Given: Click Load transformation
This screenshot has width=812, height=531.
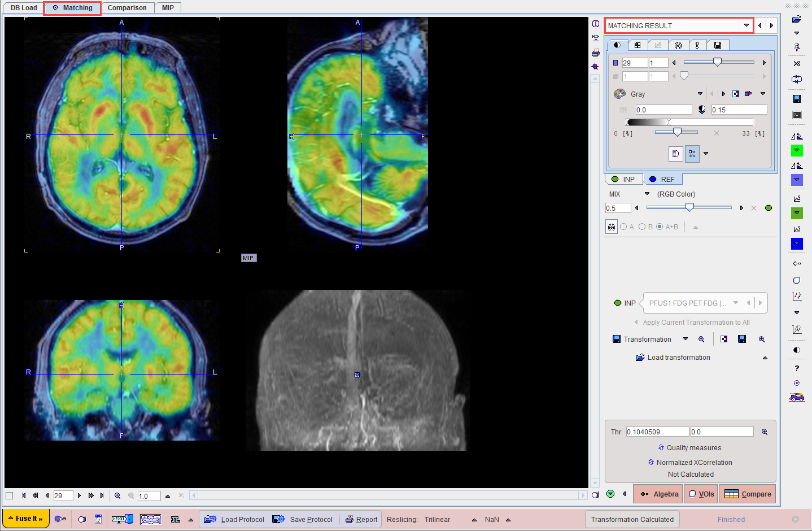Looking at the screenshot, I should coord(673,358).
